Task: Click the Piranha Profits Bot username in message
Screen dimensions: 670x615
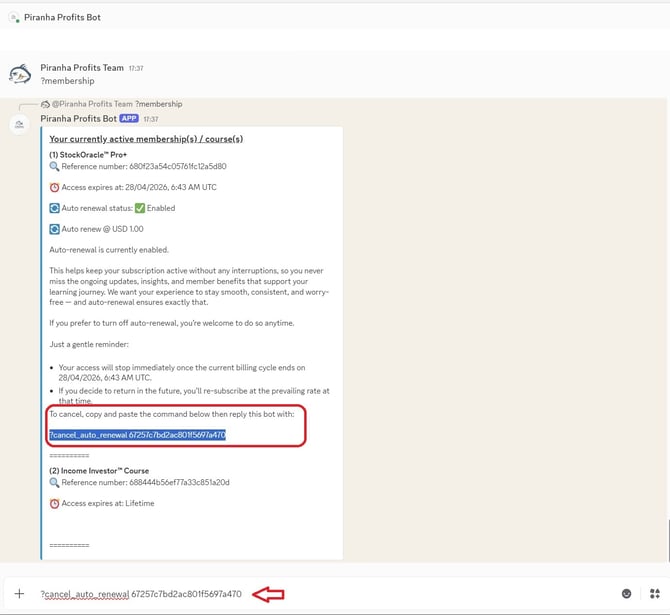Action: (79, 118)
